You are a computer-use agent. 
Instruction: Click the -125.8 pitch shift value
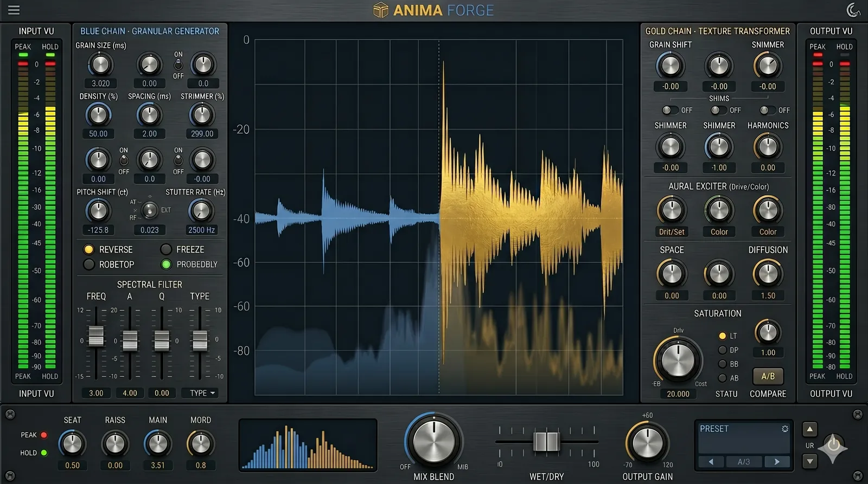(x=98, y=230)
